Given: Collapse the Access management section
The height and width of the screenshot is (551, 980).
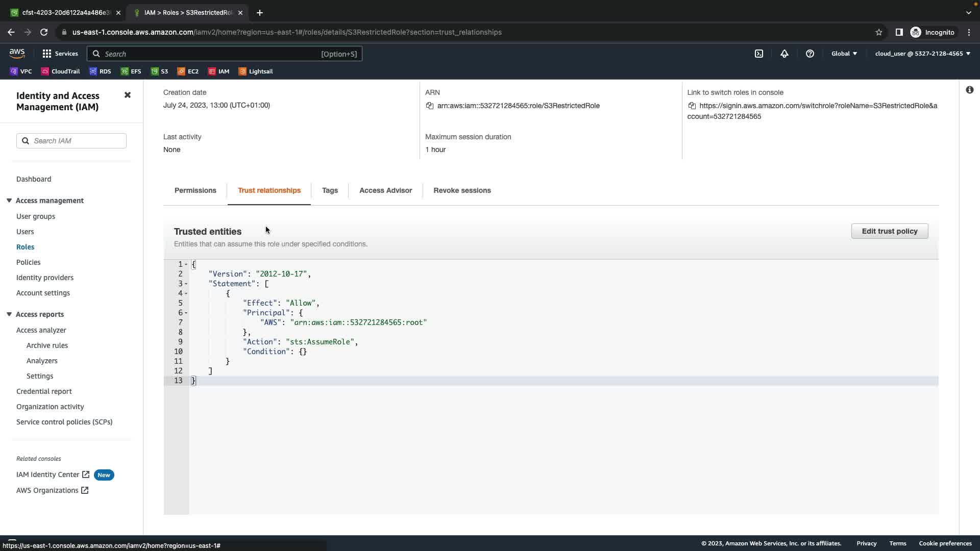Looking at the screenshot, I should tap(9, 201).
